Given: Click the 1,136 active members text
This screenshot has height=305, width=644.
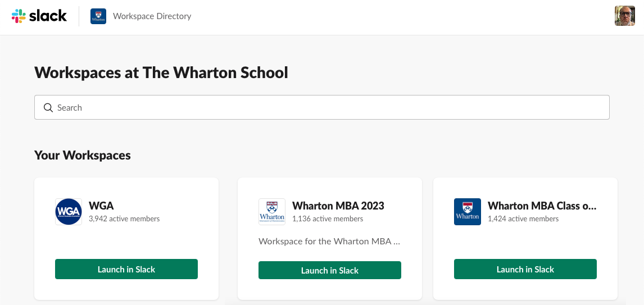Looking at the screenshot, I should (328, 219).
